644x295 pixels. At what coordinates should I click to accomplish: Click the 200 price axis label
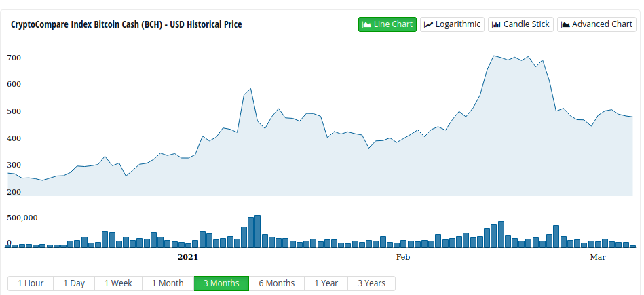tap(14, 192)
